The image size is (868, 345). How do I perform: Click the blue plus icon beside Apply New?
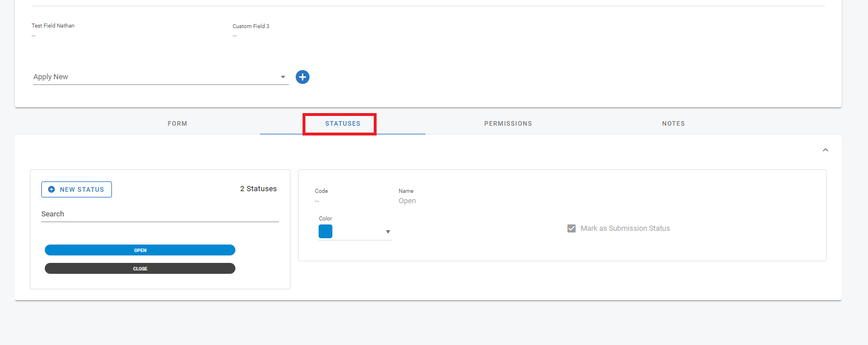point(303,77)
